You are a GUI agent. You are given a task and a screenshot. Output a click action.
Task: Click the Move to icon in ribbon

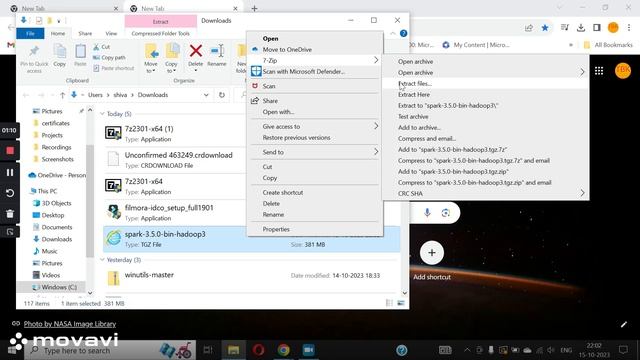click(151, 52)
